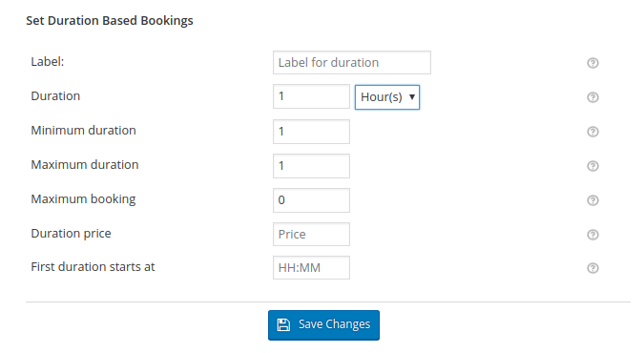The width and height of the screenshot is (644, 353).
Task: Select the Duration number input
Action: [311, 96]
